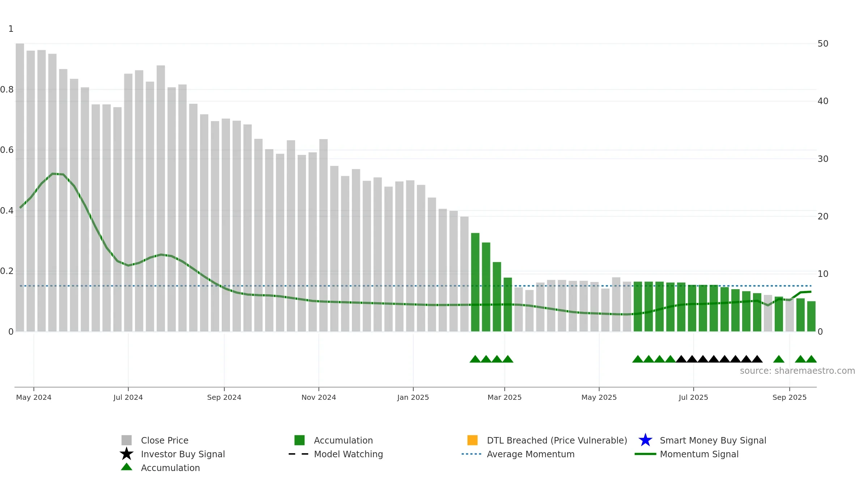
Task: Toggle the Average Momentum dotted legend line
Action: click(x=472, y=454)
